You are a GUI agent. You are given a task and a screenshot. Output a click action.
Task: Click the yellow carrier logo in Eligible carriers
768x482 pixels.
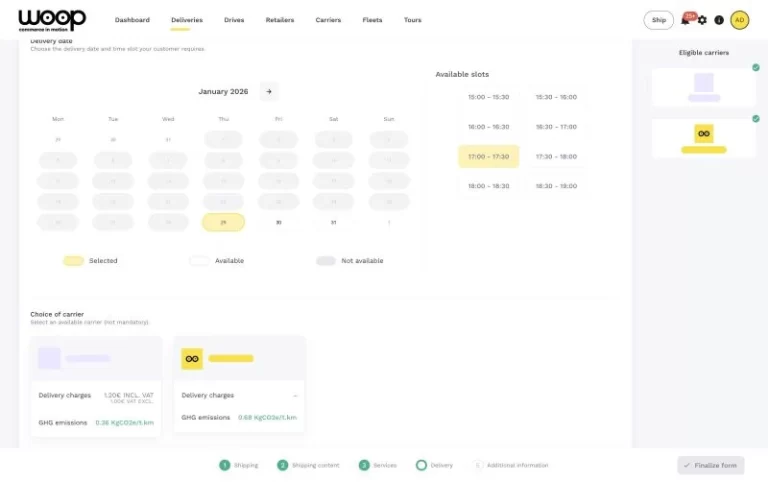click(703, 134)
